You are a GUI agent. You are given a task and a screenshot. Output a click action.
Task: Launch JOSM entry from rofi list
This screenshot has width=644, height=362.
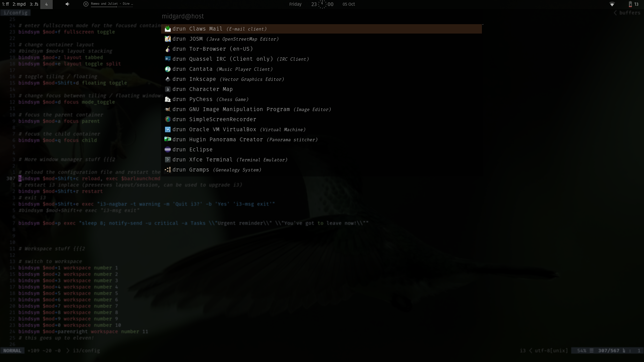(x=321, y=39)
